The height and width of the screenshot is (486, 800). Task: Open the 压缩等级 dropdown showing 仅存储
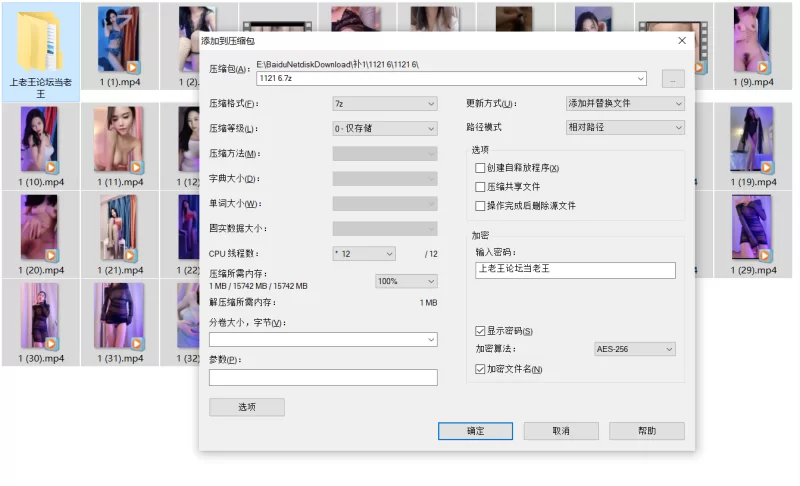385,129
